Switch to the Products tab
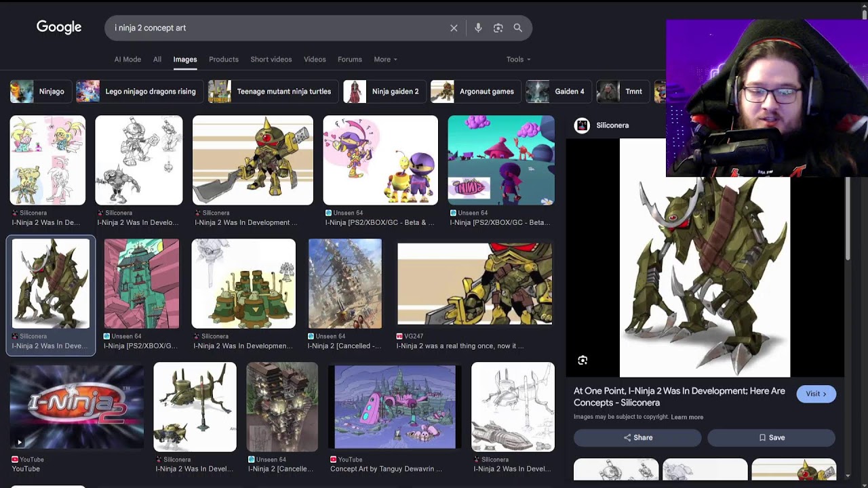 coord(224,60)
